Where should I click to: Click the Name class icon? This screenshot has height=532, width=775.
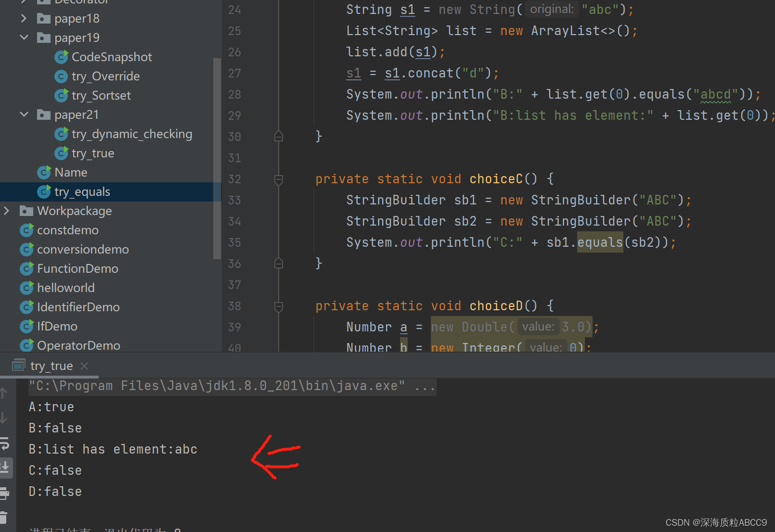pos(44,172)
